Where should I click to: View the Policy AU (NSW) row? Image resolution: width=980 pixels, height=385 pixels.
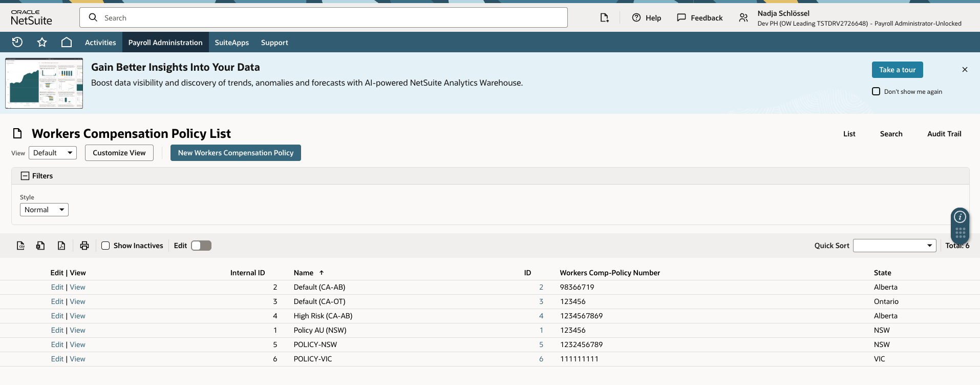(78, 330)
